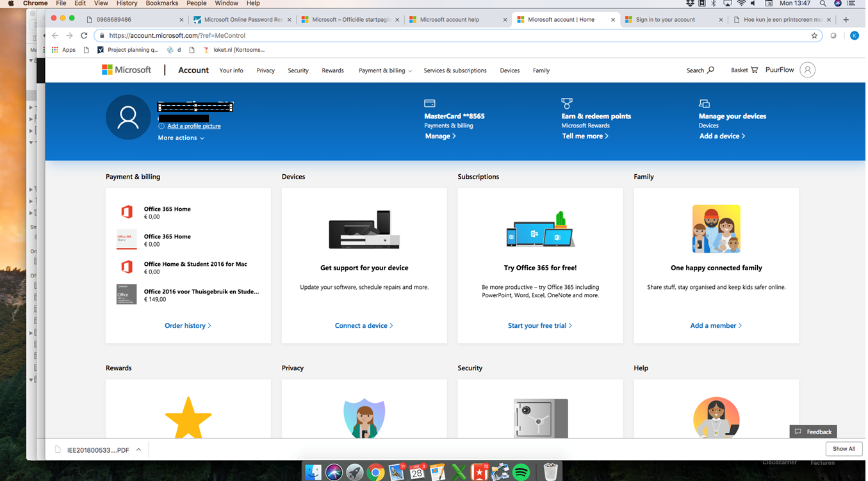Click the first Office 365 Home icon
The image size is (868, 481).
(x=127, y=212)
